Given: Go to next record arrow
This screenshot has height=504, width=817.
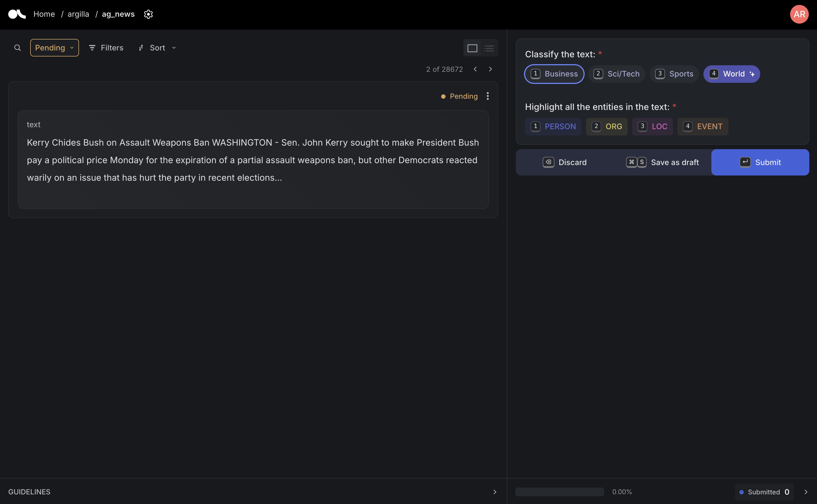Looking at the screenshot, I should [x=490, y=69].
